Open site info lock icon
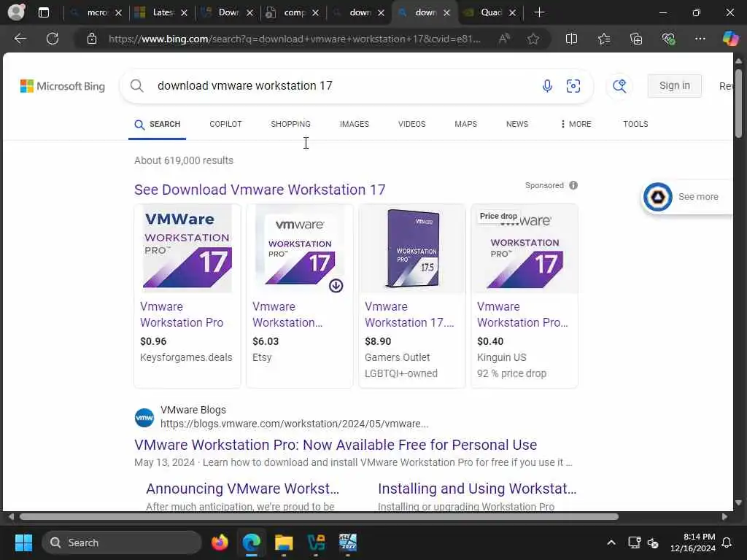The image size is (747, 560). click(92, 39)
